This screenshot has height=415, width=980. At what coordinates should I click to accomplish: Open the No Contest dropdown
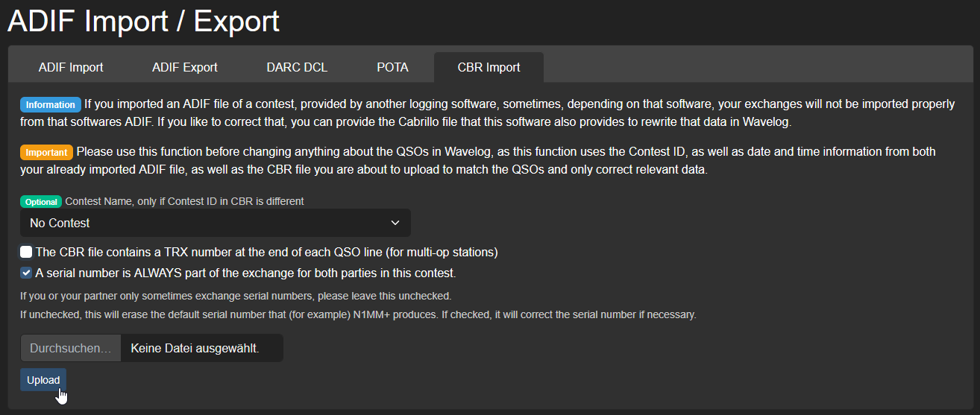(x=215, y=223)
